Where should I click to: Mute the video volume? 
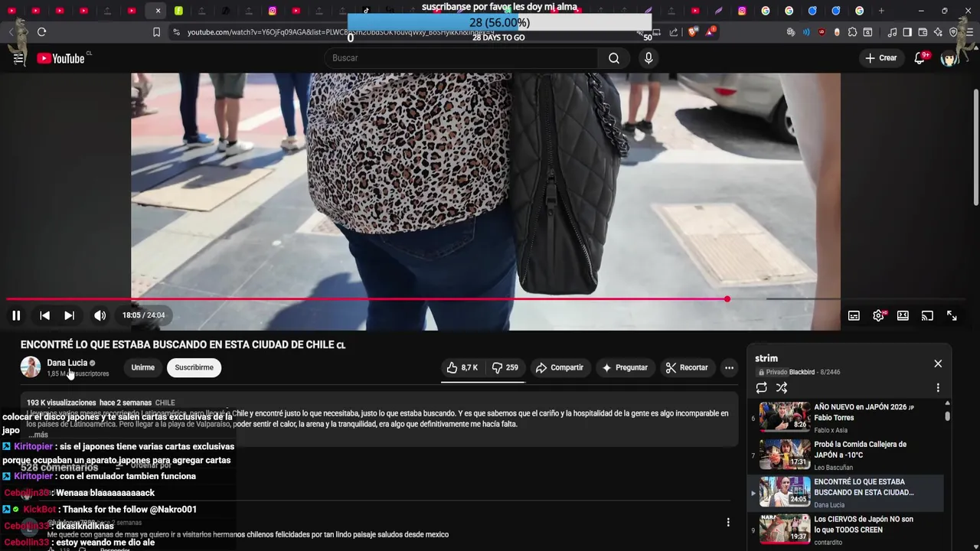[x=100, y=315]
